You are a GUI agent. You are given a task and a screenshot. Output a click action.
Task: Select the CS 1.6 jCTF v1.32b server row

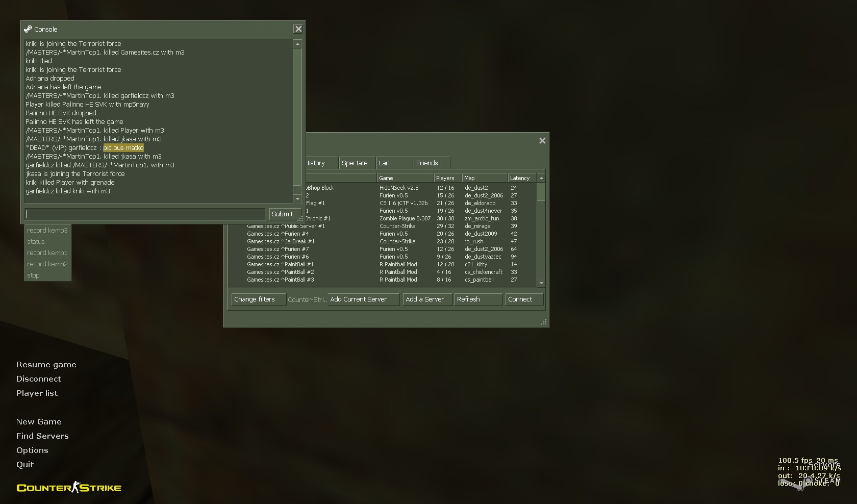[421, 203]
